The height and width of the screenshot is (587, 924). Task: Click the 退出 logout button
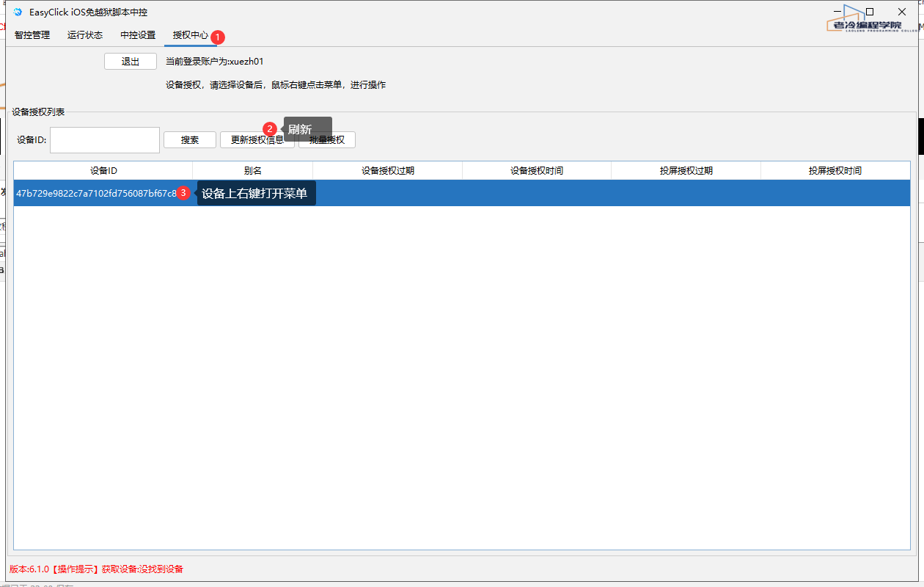point(131,62)
